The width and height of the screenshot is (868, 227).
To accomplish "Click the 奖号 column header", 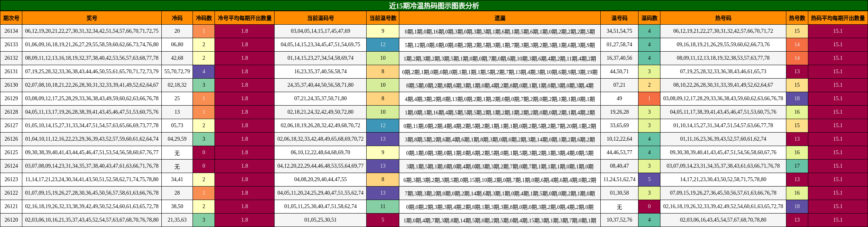I will click(x=92, y=18).
